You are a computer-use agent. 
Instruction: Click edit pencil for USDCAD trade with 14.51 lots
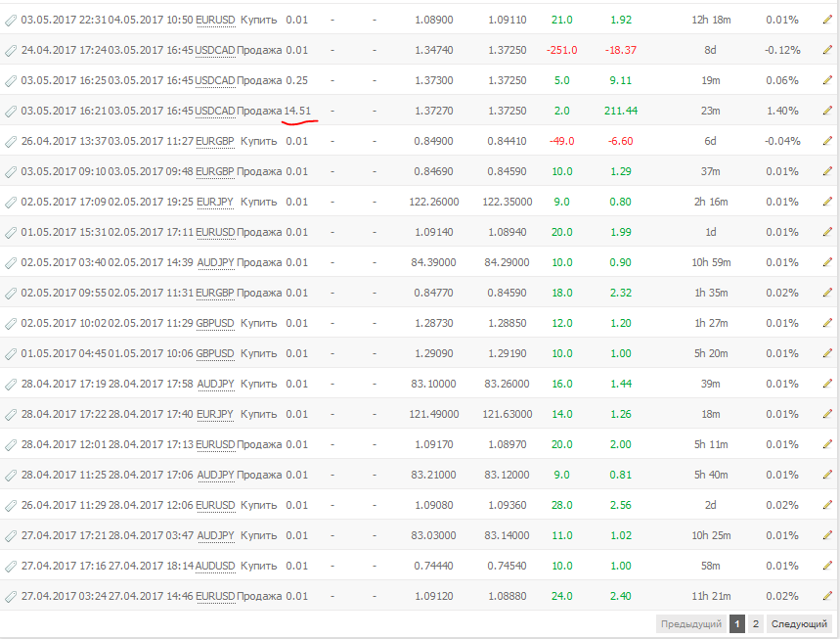pyautogui.click(x=827, y=111)
